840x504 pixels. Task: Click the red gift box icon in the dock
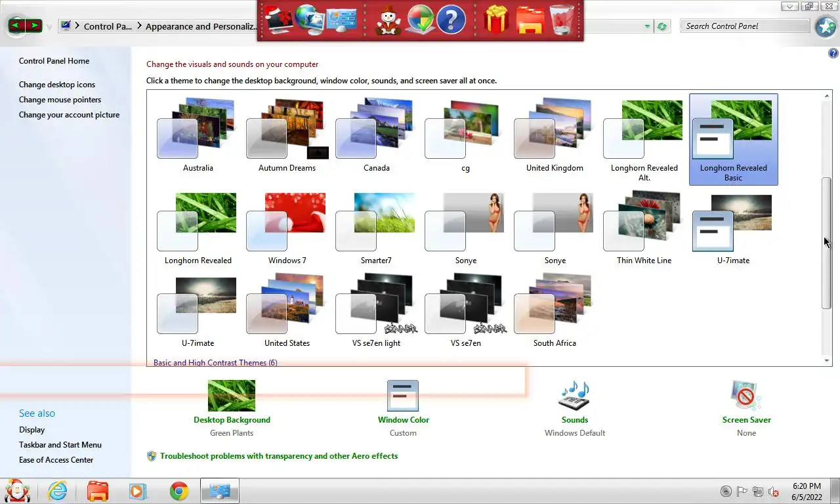click(x=497, y=20)
